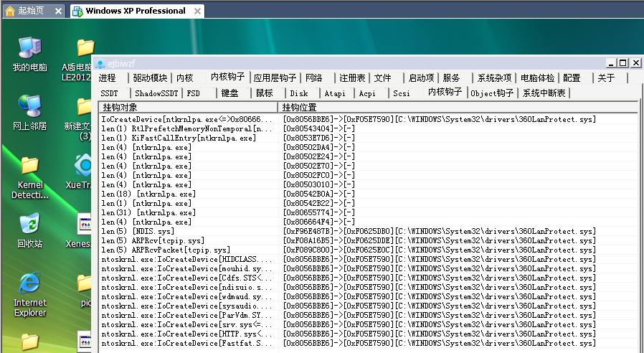644x353 pixels.
Task: Select IoCreateDevice[sysaudio... row
Action: pos(369,306)
